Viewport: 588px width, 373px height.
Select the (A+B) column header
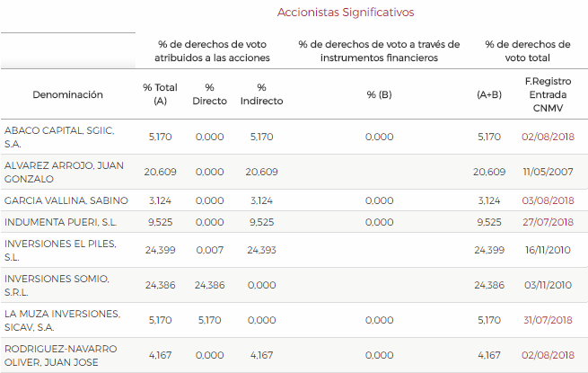[489, 94]
